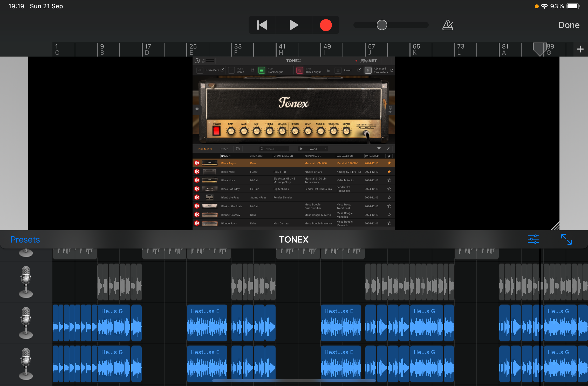Switch to the Tone Model tab
Viewport: 588px width, 386px height.
click(204, 149)
